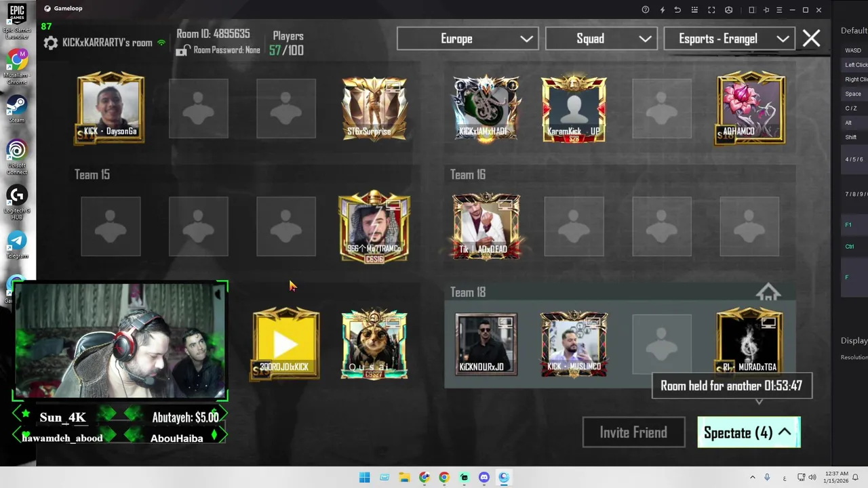Open the Squad mode dropdown
The width and height of the screenshot is (868, 488).
click(601, 39)
